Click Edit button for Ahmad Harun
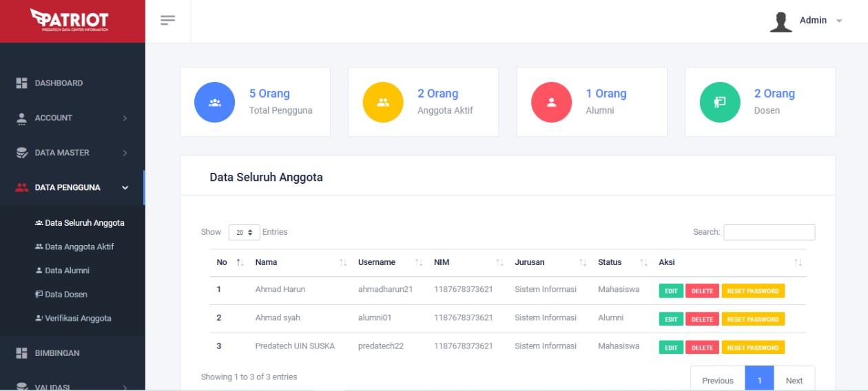 (671, 291)
